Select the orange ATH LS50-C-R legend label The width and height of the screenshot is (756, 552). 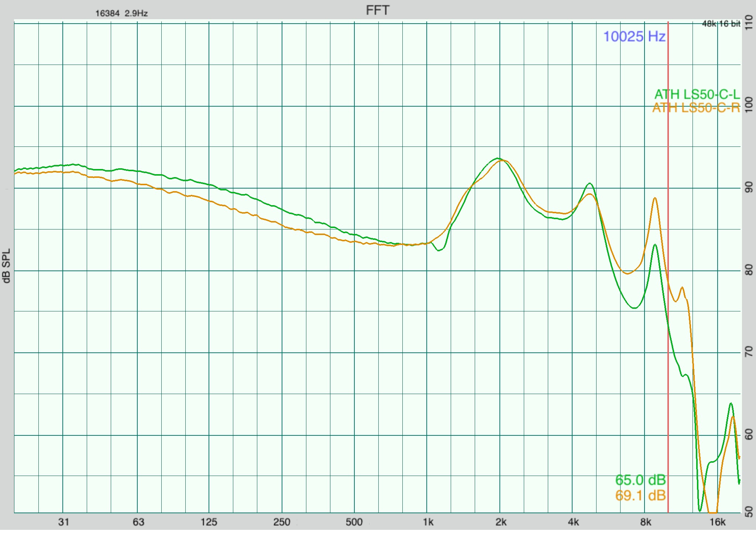coord(696,108)
